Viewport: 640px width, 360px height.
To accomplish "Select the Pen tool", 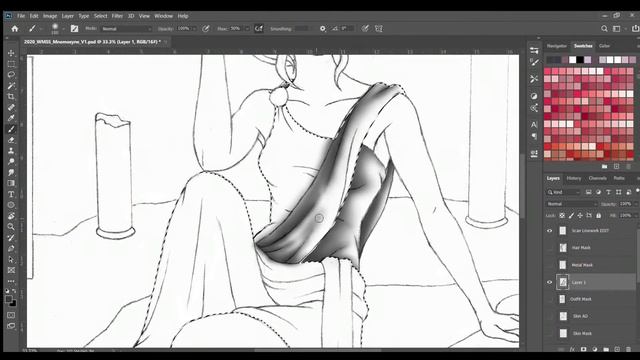I will tap(11, 248).
